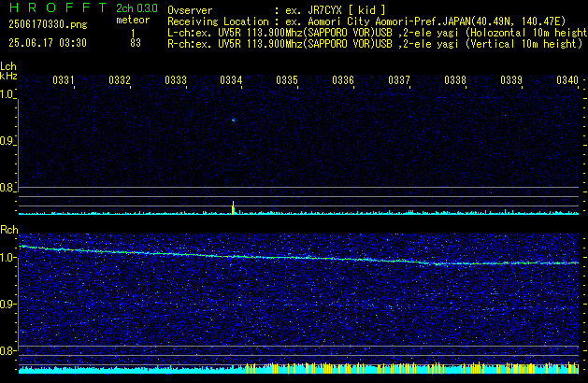
Task: Click the Rch channel label
Action: (9, 230)
